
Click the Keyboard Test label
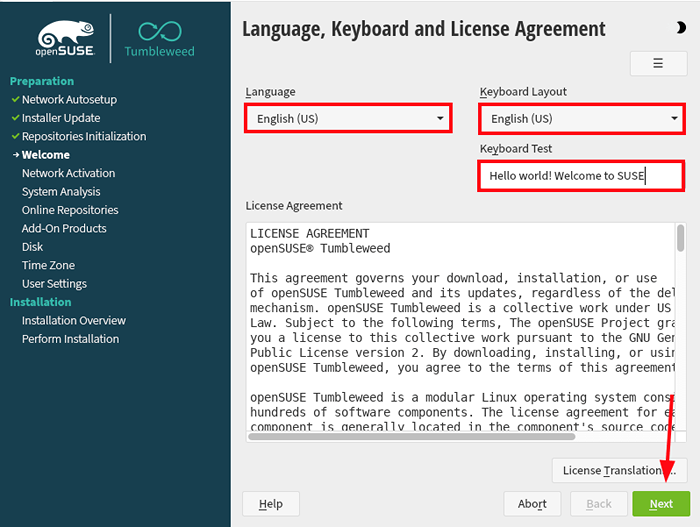pos(516,149)
